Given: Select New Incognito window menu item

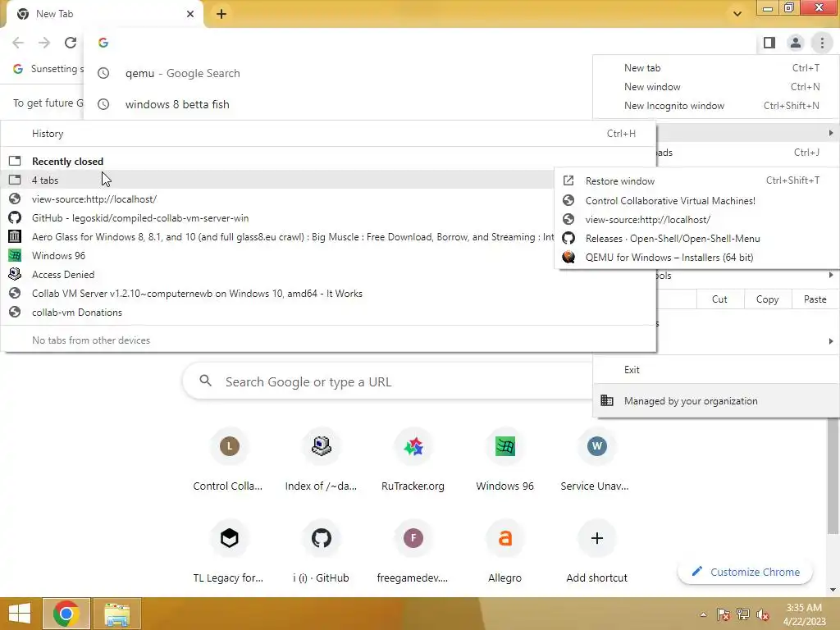Looking at the screenshot, I should pos(716,106).
